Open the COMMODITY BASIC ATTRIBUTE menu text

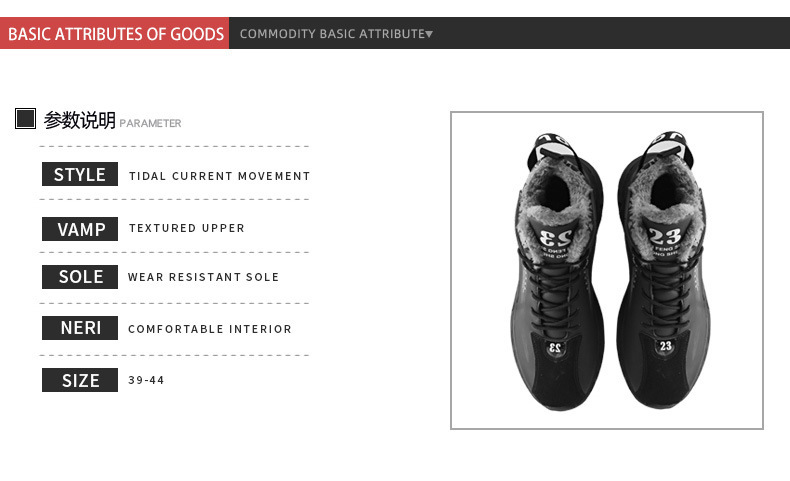pos(332,34)
